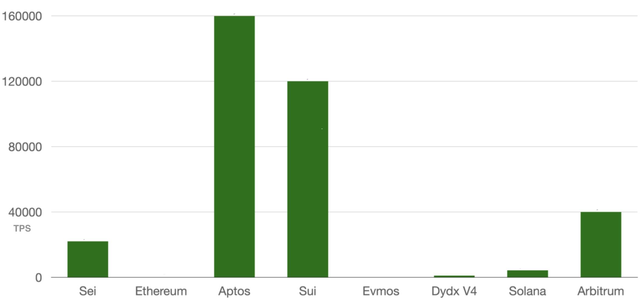Click the 160000 y-axis tick label
This screenshot has height=306, width=644.
(22, 16)
